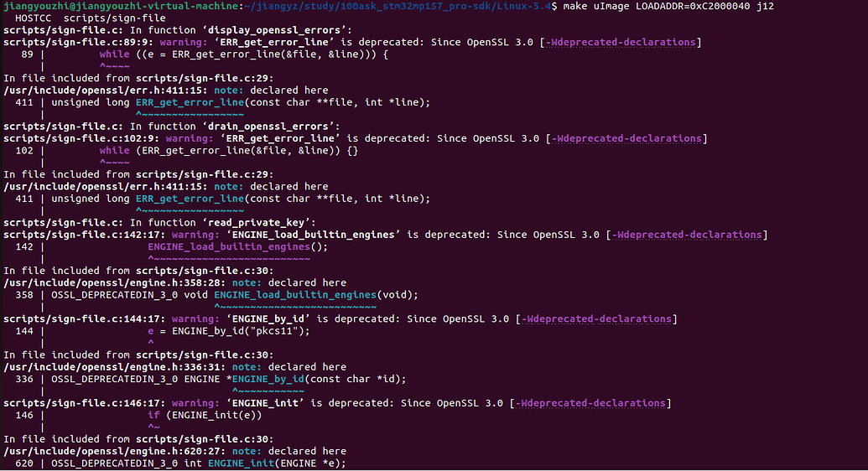The height and width of the screenshot is (471, 868).
Task: Click the 'HOSTCC scripts/sign-file' line
Action: tap(91, 18)
